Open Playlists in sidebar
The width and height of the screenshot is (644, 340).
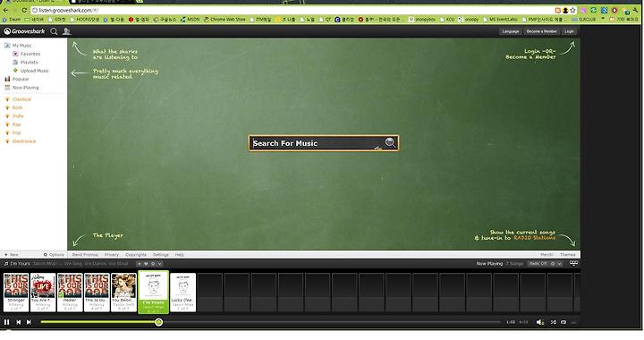(25, 63)
